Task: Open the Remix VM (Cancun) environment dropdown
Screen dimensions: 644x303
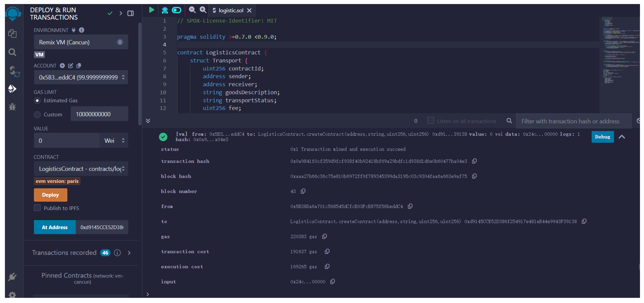Action: point(81,42)
